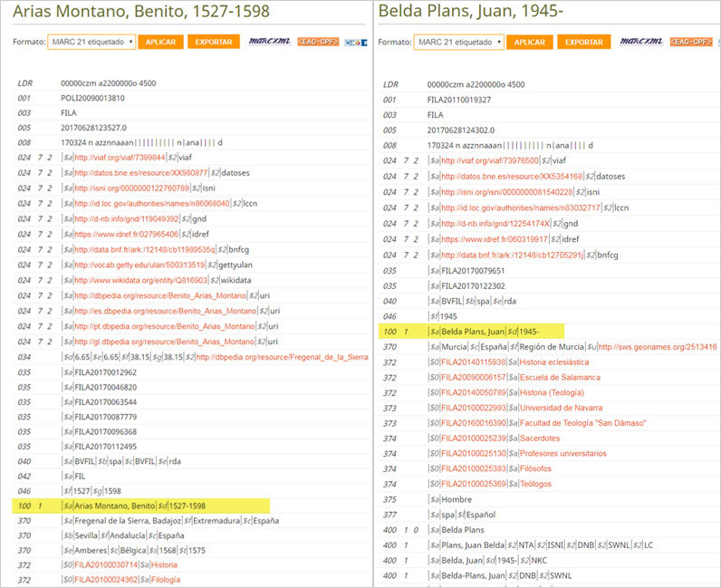Open d-nb.info/gnd/12254174X link
Screen dimensions: 721x588
[x=495, y=223]
